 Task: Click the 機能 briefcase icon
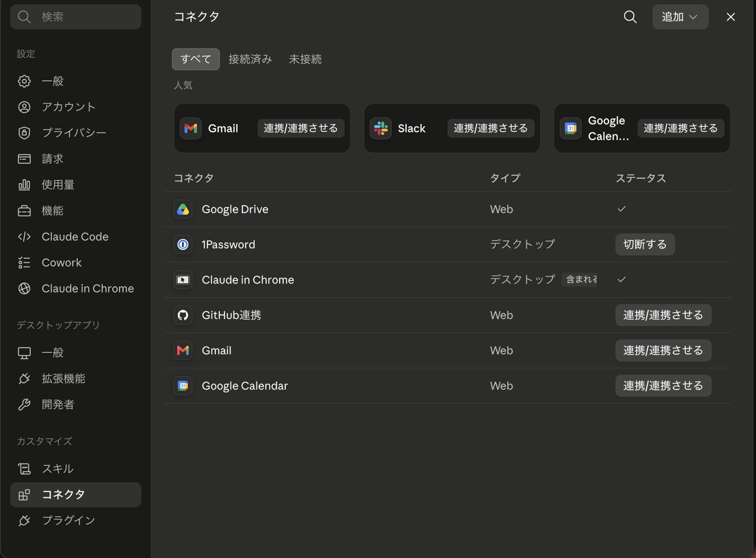24,211
